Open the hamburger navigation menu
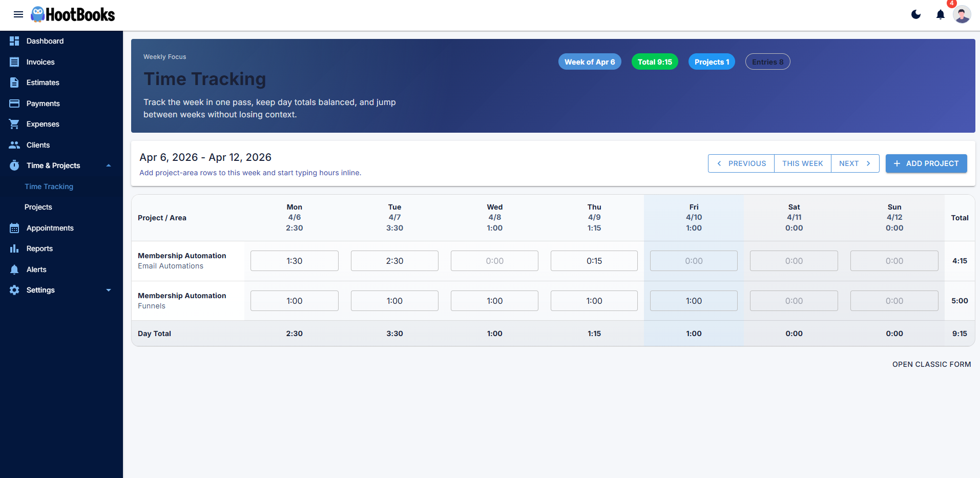The height and width of the screenshot is (478, 980). tap(18, 14)
